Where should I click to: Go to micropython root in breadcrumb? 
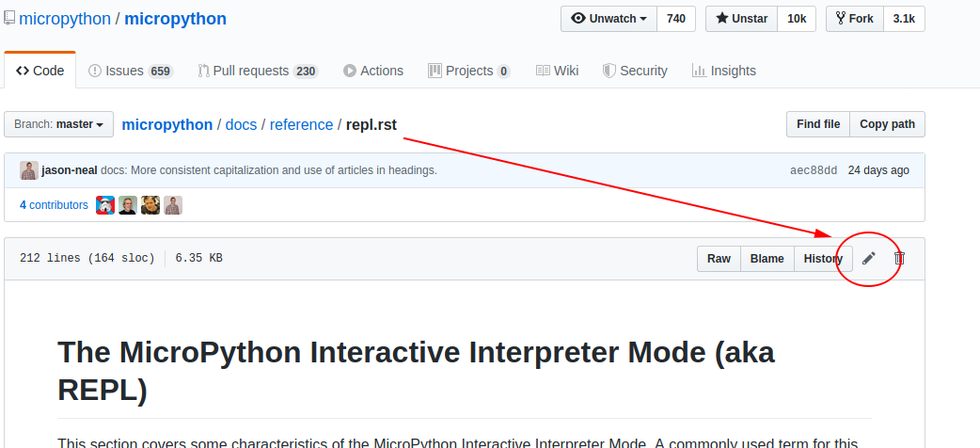pyautogui.click(x=166, y=124)
